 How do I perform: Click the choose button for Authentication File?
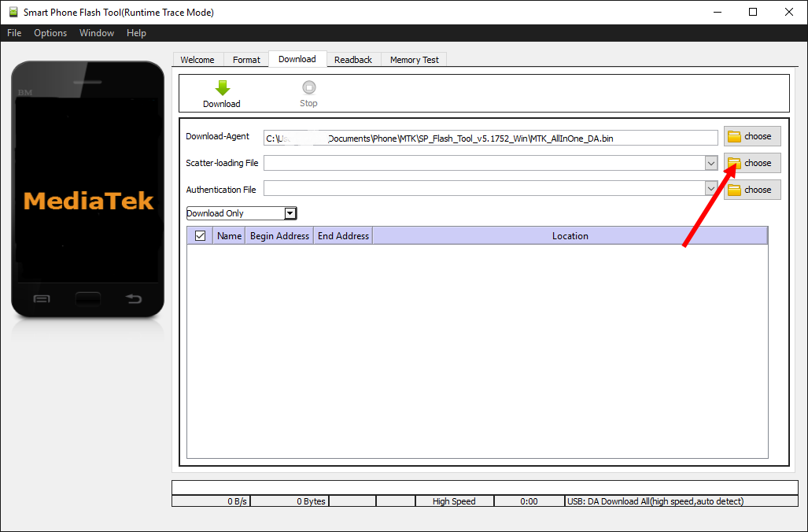pyautogui.click(x=752, y=190)
